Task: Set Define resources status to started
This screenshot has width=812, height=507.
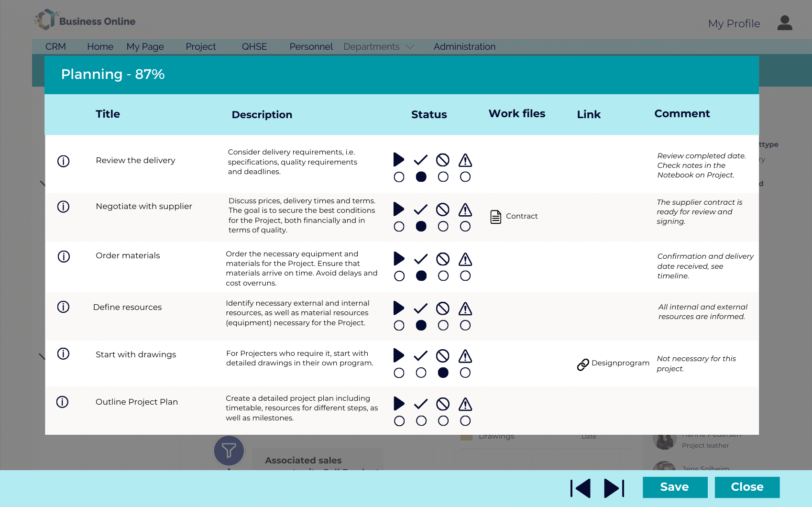Action: (399, 326)
